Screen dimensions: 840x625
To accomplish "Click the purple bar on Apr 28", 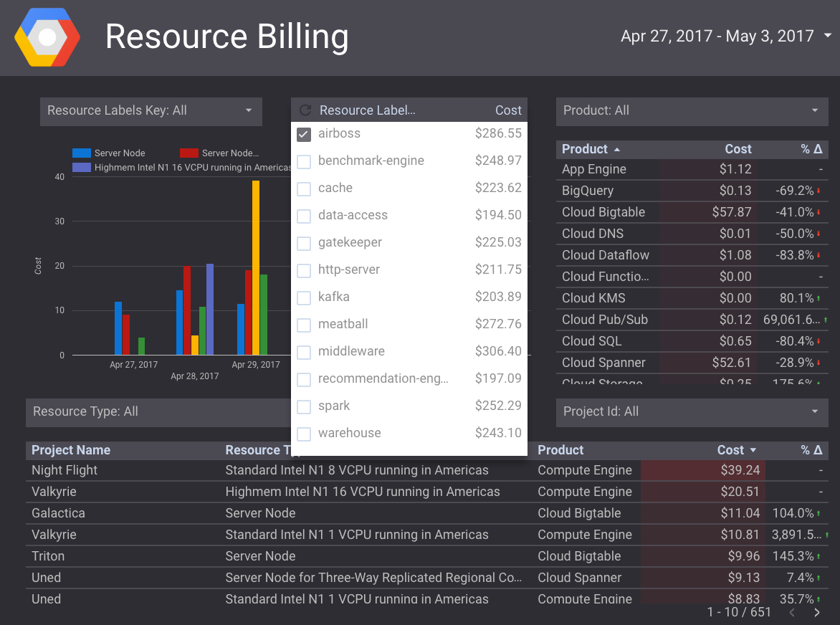I will click(210, 310).
